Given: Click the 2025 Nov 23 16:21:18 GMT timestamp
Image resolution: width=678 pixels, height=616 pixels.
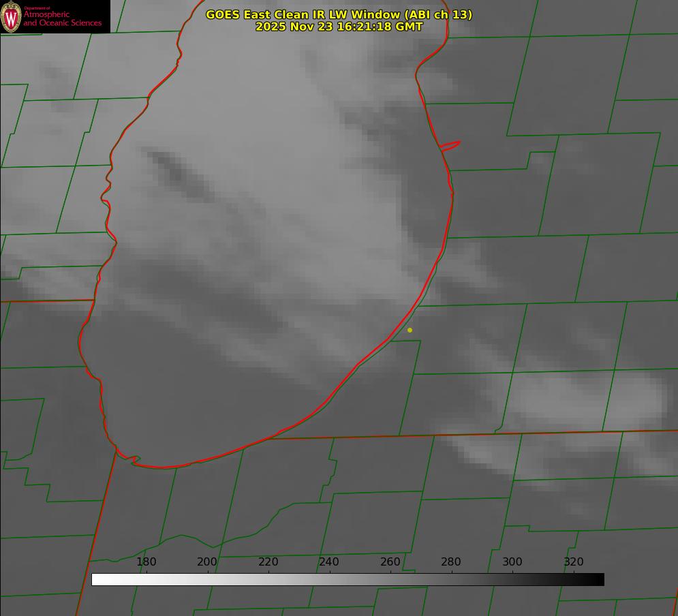Looking at the screenshot, I should pyautogui.click(x=339, y=27).
